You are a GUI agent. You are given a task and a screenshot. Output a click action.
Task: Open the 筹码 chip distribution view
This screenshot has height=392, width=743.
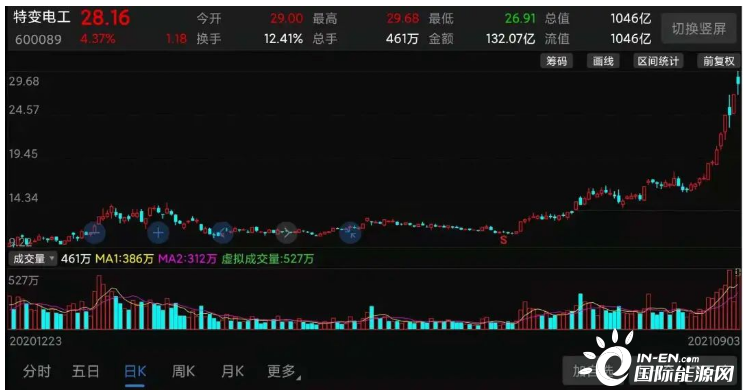pos(557,61)
